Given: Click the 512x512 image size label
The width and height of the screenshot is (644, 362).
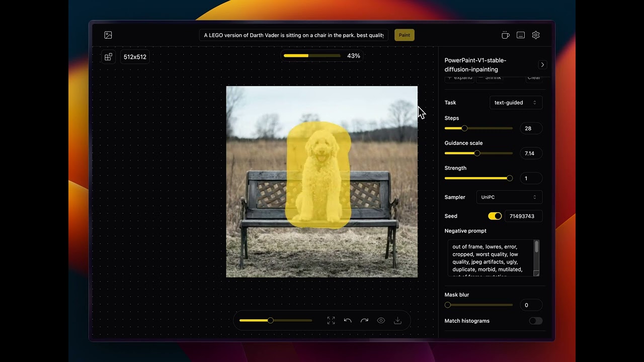Looking at the screenshot, I should coord(135,57).
